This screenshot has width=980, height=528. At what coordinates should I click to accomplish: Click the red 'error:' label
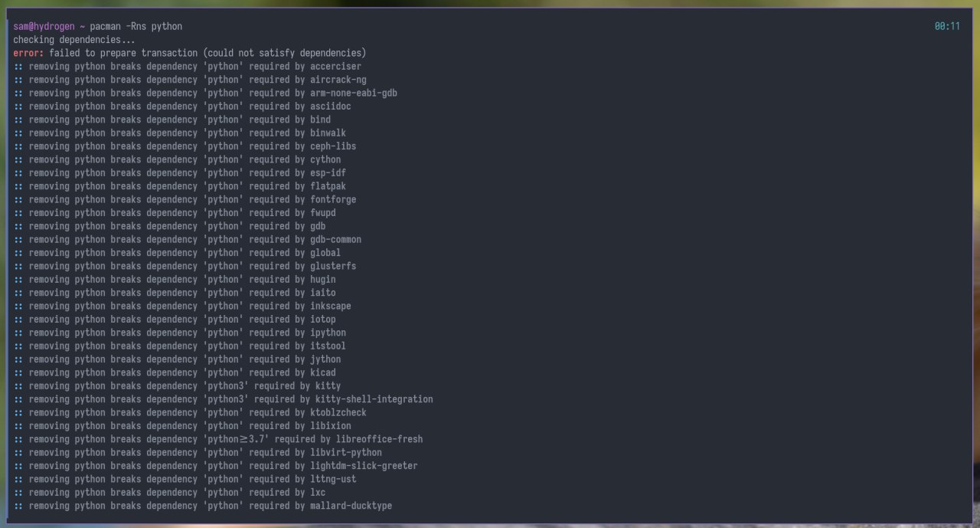coord(28,53)
